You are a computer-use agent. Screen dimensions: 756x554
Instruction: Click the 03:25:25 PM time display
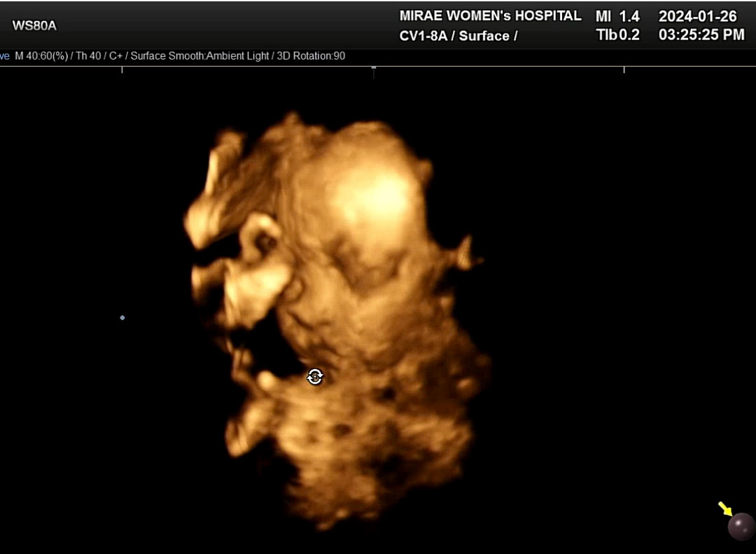(x=701, y=35)
